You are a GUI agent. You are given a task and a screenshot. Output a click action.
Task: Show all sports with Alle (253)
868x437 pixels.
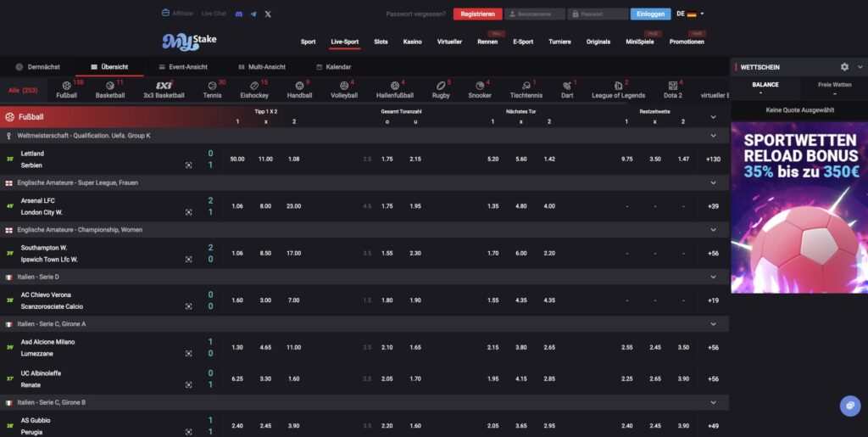[23, 90]
